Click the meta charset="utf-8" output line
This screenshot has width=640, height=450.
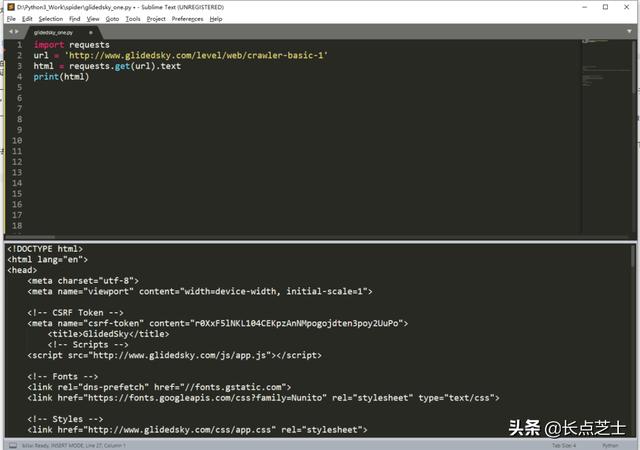pyautogui.click(x=83, y=281)
